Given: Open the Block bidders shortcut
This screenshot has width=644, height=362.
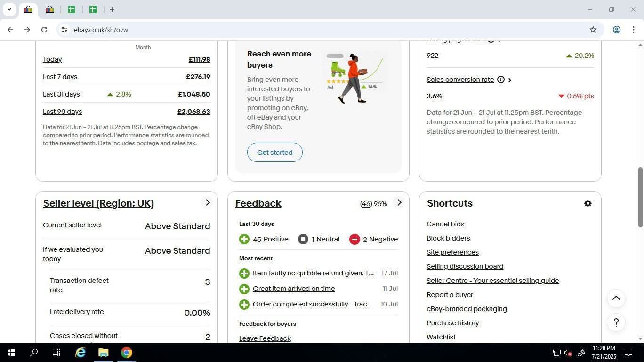Looking at the screenshot, I should click(x=448, y=238).
